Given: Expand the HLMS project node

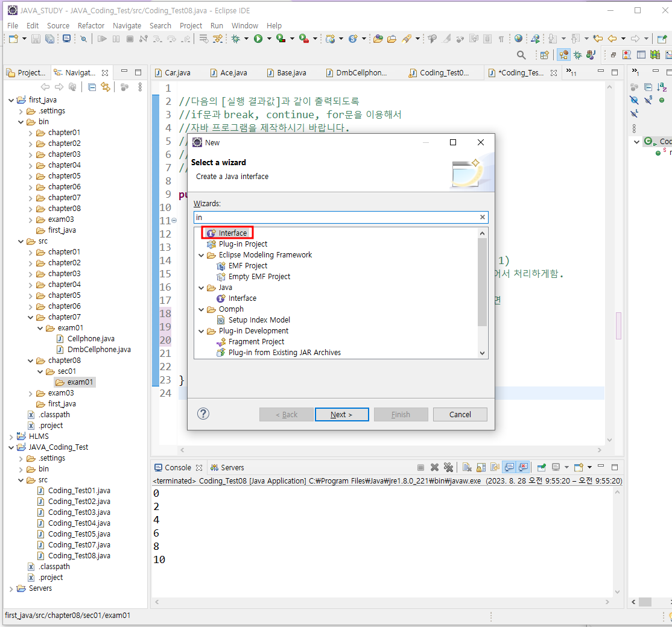Looking at the screenshot, I should point(11,437).
